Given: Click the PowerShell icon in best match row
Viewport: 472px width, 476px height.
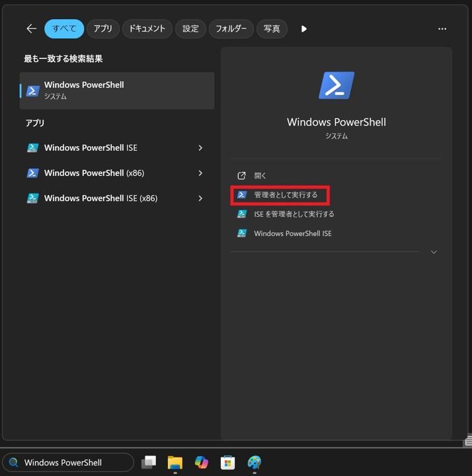Looking at the screenshot, I should click(x=33, y=91).
